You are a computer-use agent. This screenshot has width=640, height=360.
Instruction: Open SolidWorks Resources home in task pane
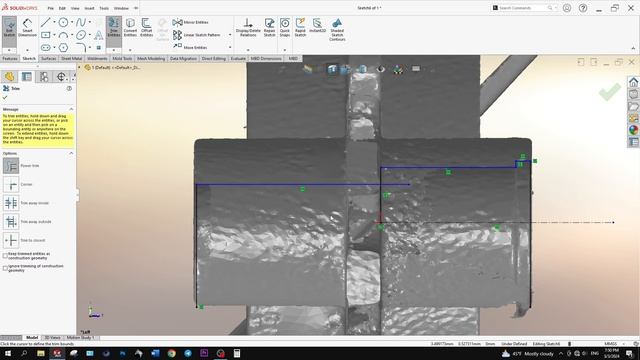click(633, 82)
